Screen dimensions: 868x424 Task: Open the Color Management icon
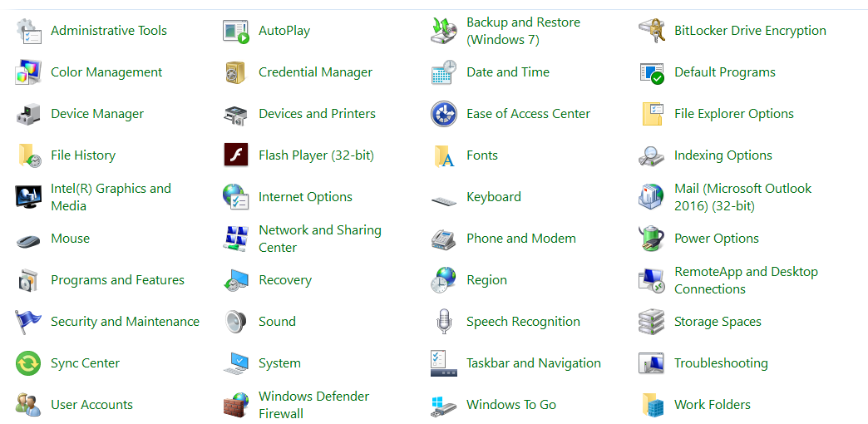coord(28,72)
